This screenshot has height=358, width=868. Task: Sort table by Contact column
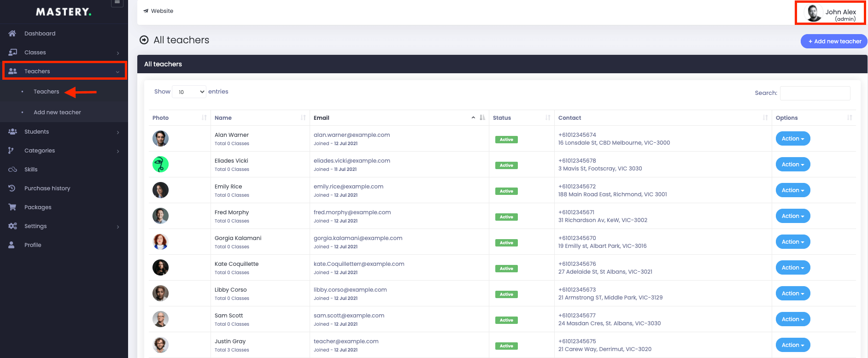[765, 118]
